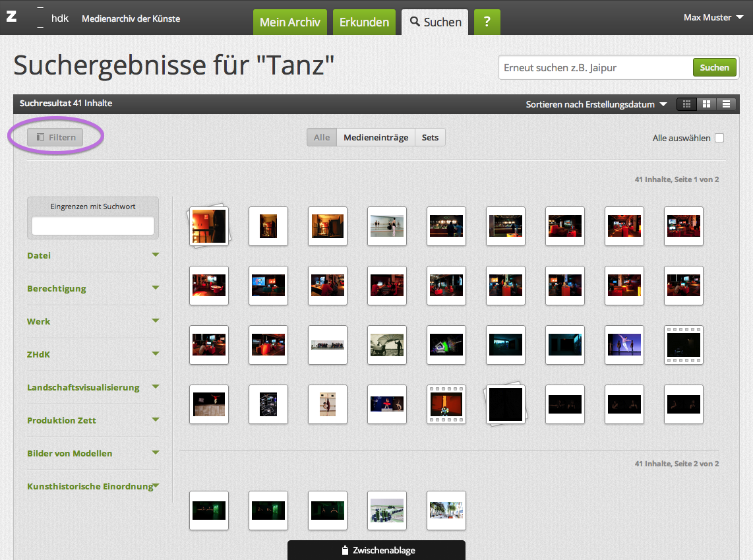Show only Sets results

430,137
